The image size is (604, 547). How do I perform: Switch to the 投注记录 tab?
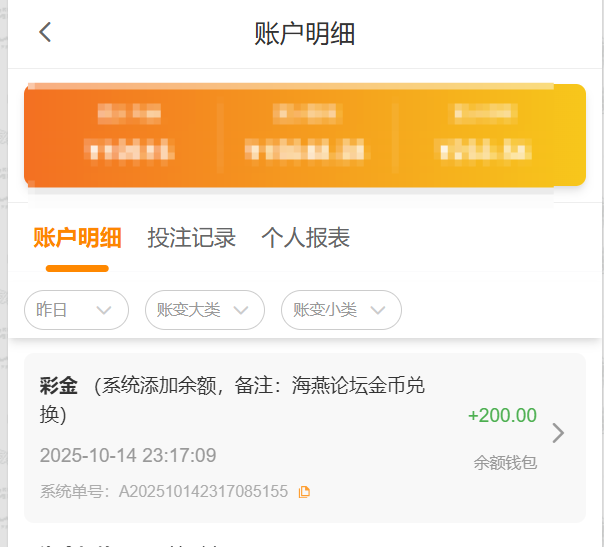click(x=191, y=238)
